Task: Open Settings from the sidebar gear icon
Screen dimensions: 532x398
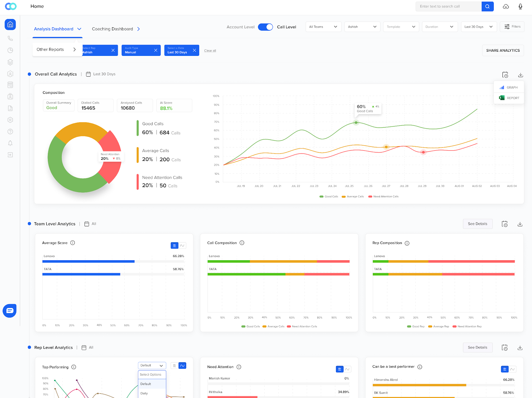Action: [x=10, y=119]
